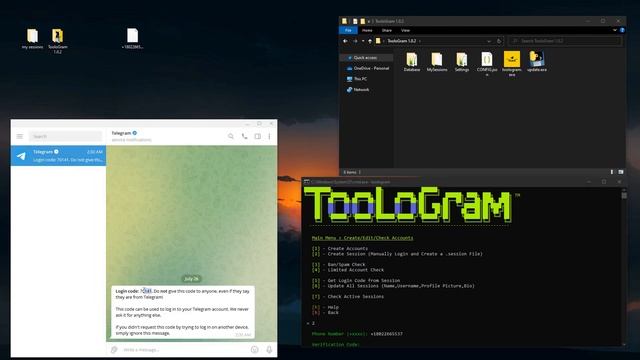The image size is (640, 360).
Task: Select 'my sessions' folder on desktop
Action: tap(32, 39)
